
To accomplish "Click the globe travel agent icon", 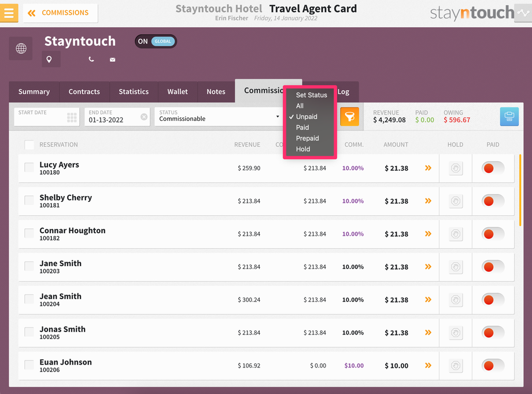I will pyautogui.click(x=21, y=48).
